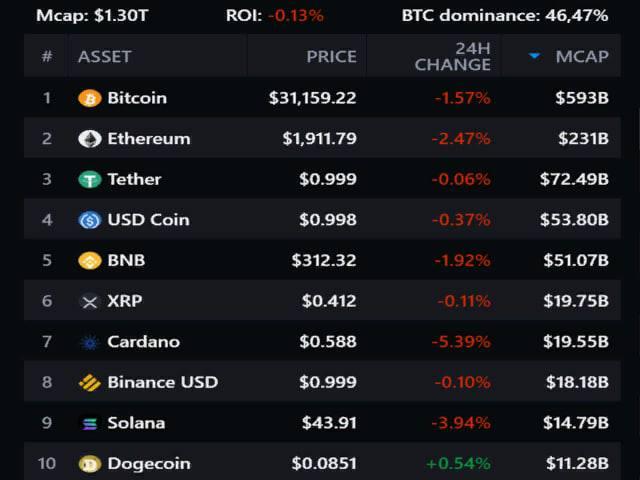The width and height of the screenshot is (640, 480).
Task: Open the Ethereum asset name link
Action: (148, 139)
